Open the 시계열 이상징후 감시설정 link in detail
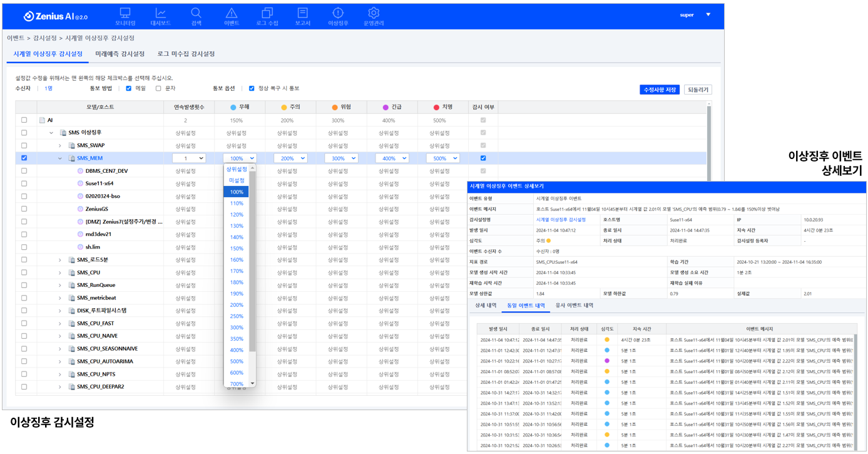The image size is (868, 454). click(x=561, y=220)
